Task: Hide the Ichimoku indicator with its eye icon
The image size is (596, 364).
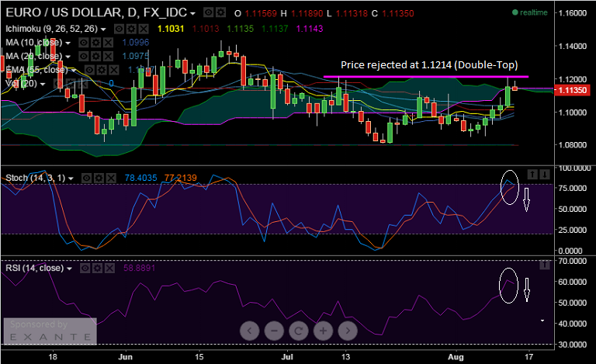Action: pyautogui.click(x=119, y=29)
